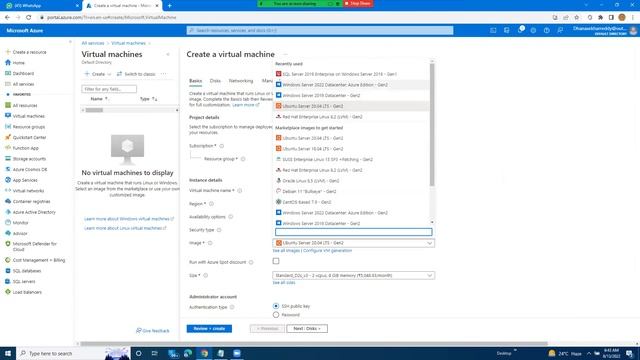The image size is (640, 360).
Task: Open Dashboard from sidebar
Action: pos(20,73)
